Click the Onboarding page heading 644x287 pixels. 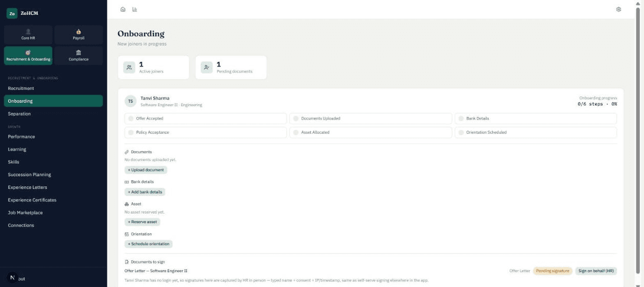point(141,34)
